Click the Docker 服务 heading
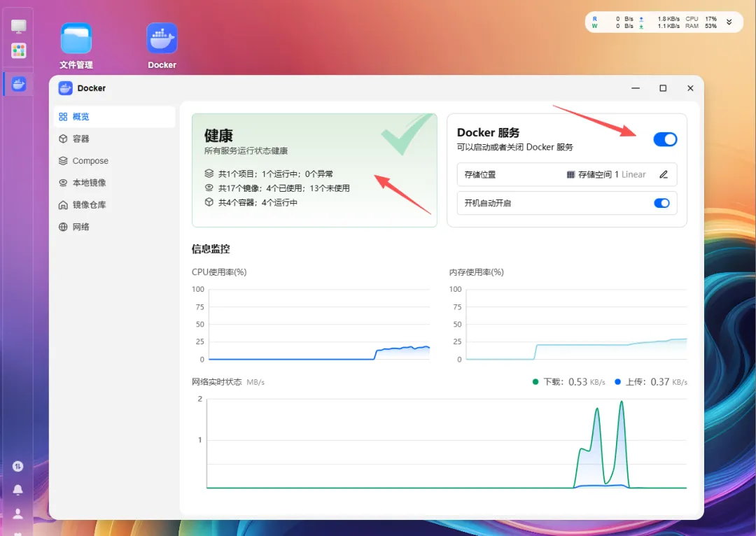Image resolution: width=756 pixels, height=536 pixels. point(489,132)
